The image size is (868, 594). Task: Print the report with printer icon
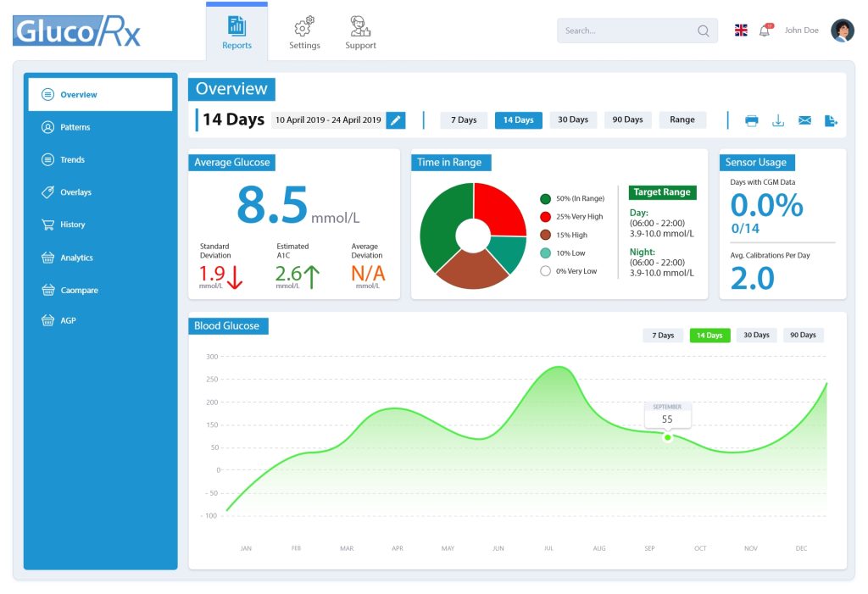coord(751,120)
